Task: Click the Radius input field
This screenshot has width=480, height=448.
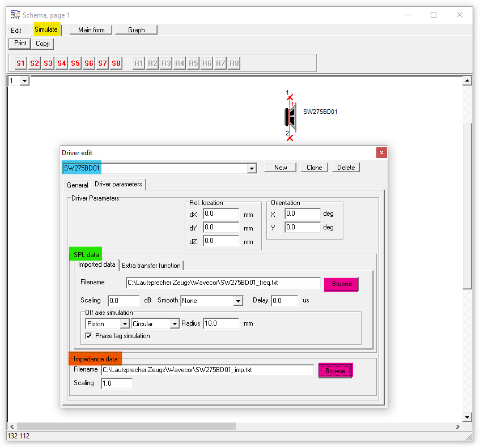Action: click(x=221, y=324)
